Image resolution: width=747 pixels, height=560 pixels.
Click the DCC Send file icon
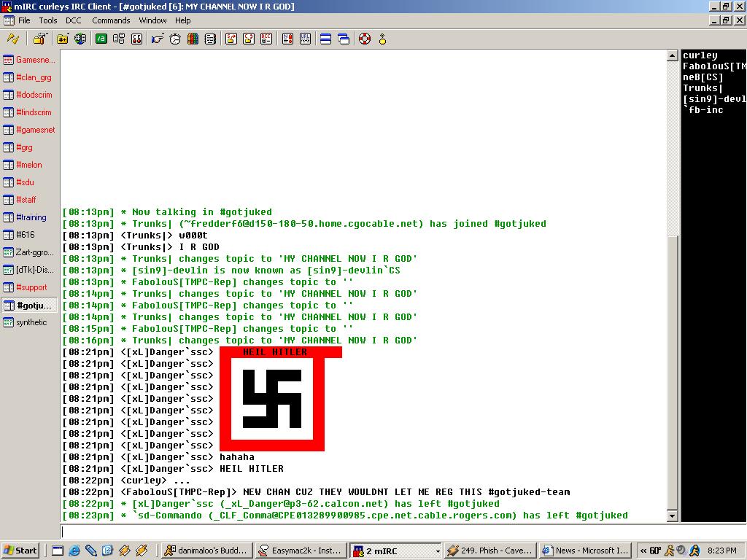point(231,39)
